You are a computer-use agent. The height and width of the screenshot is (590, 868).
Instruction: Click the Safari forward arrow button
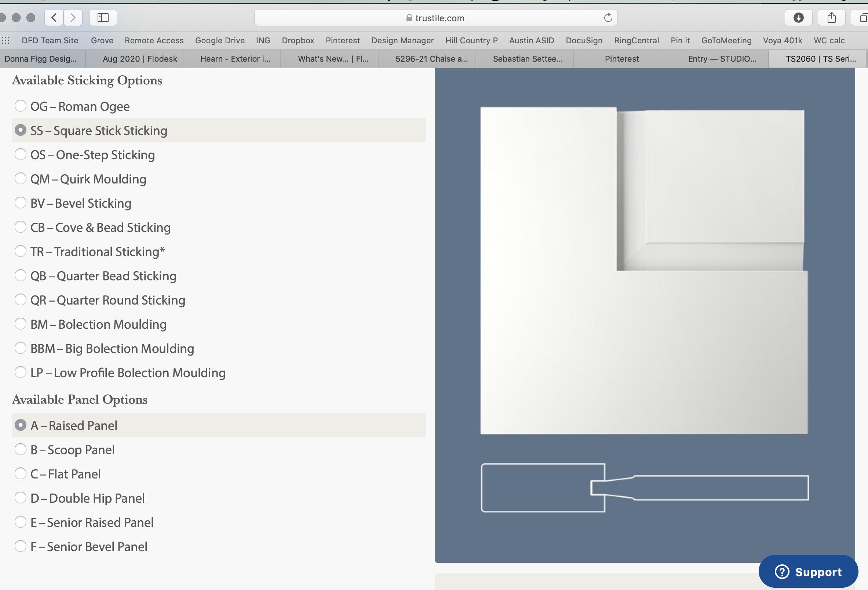pyautogui.click(x=73, y=18)
